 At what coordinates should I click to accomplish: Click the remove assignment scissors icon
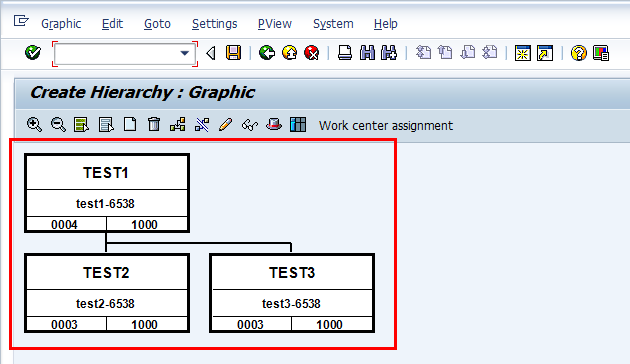202,125
